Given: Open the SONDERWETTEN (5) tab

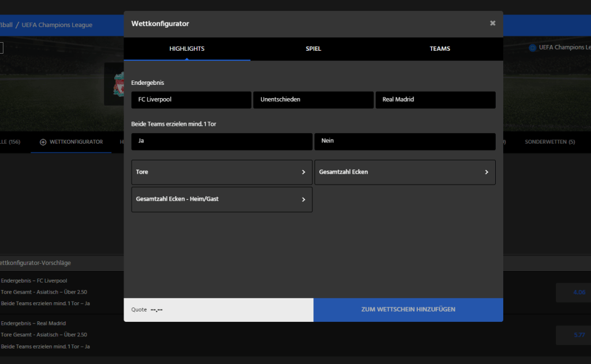Looking at the screenshot, I should tap(550, 142).
